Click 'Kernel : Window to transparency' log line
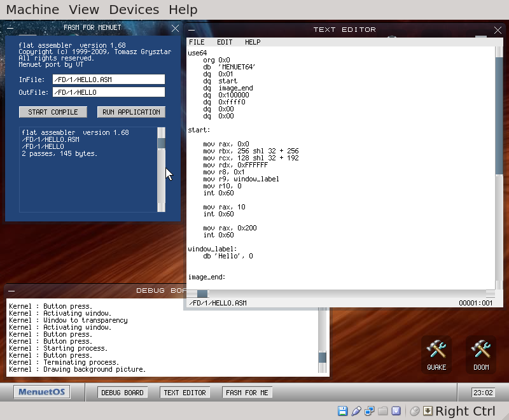Screen dimensions: 509x420 (68, 320)
